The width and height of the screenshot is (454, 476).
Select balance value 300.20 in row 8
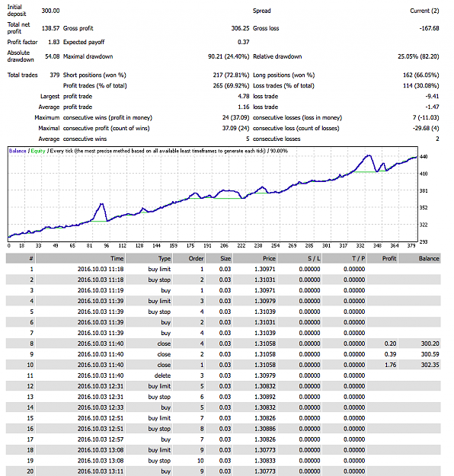click(x=430, y=343)
